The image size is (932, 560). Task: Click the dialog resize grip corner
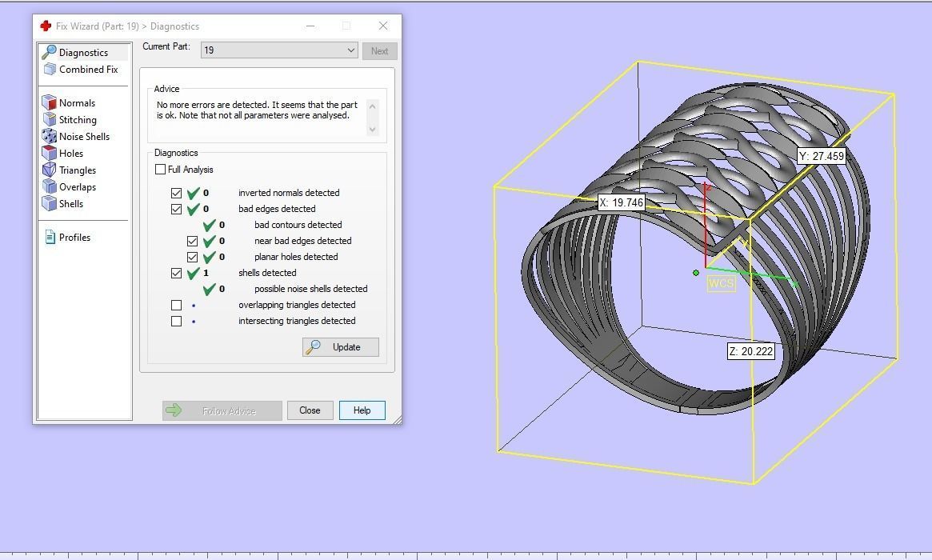tap(397, 420)
